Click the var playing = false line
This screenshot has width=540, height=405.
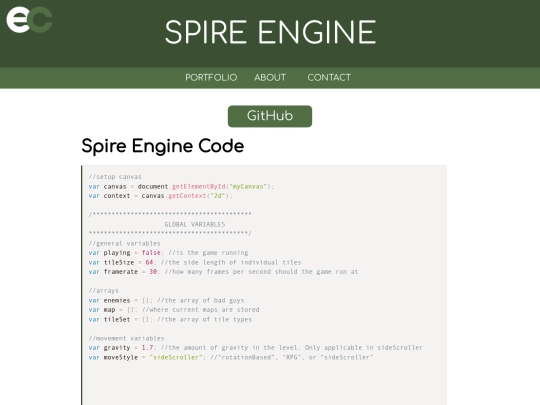(168, 252)
